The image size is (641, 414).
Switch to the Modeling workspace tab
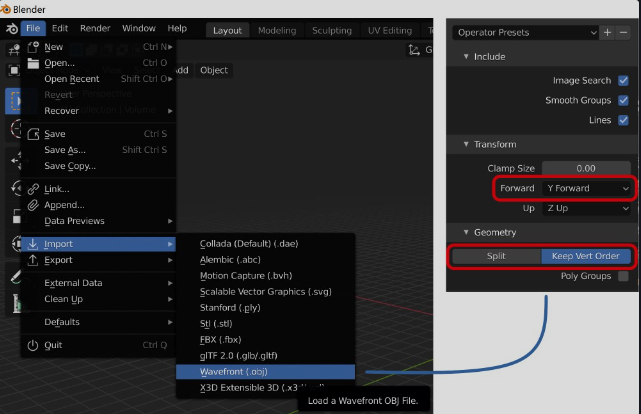tap(277, 31)
